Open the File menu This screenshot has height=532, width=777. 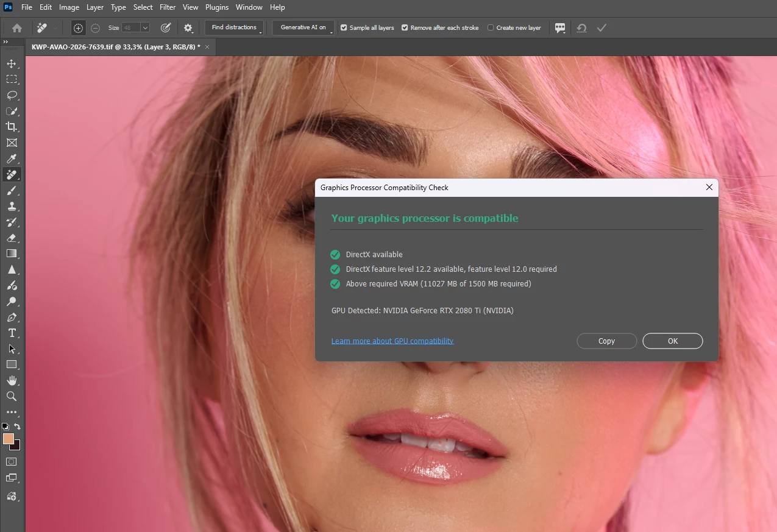click(x=27, y=7)
